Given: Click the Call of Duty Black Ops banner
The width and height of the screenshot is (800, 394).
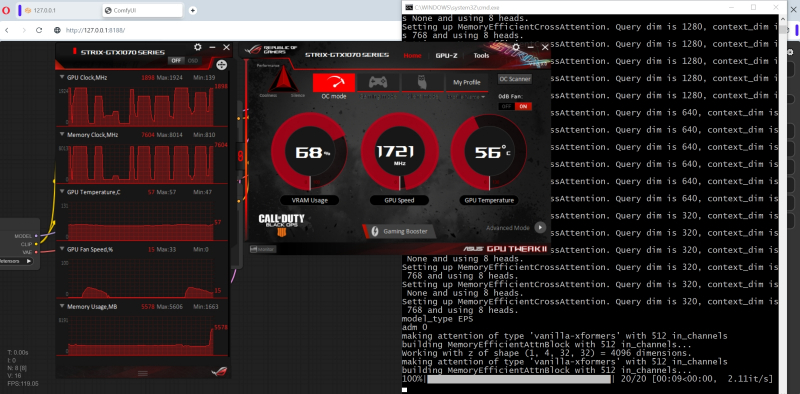Looking at the screenshot, I should 281,225.
